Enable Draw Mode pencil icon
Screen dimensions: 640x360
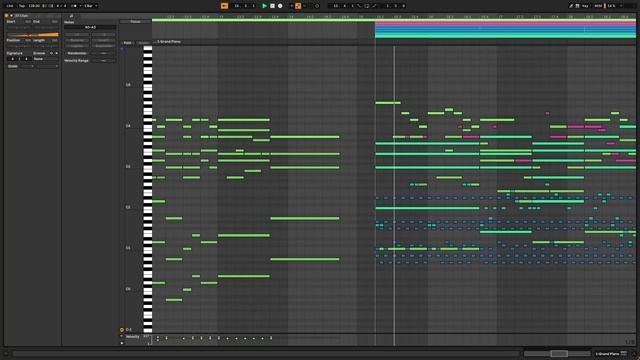pos(571,6)
